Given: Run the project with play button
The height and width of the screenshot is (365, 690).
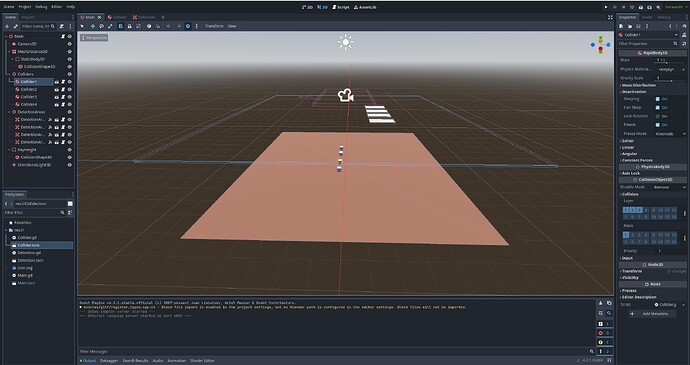Looking at the screenshot, I should point(606,7).
